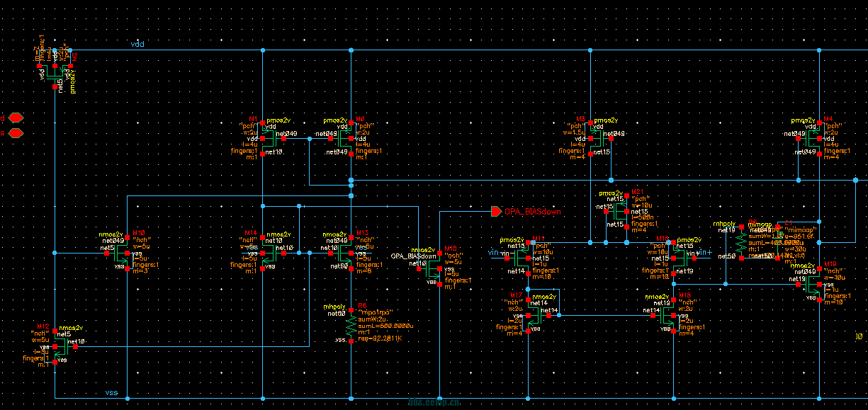This screenshot has height=410, width=868.
Task: Select the M10 NMOS transistor symbol
Action: pos(120,253)
